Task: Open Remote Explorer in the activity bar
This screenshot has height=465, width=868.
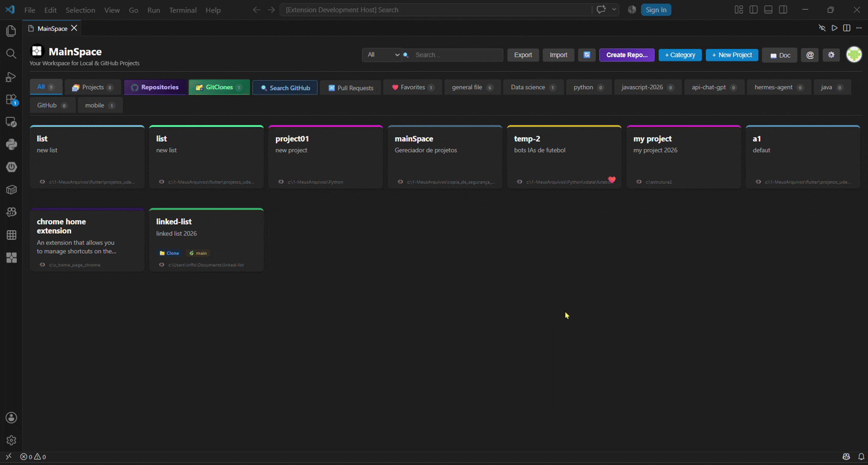Action: [11, 122]
